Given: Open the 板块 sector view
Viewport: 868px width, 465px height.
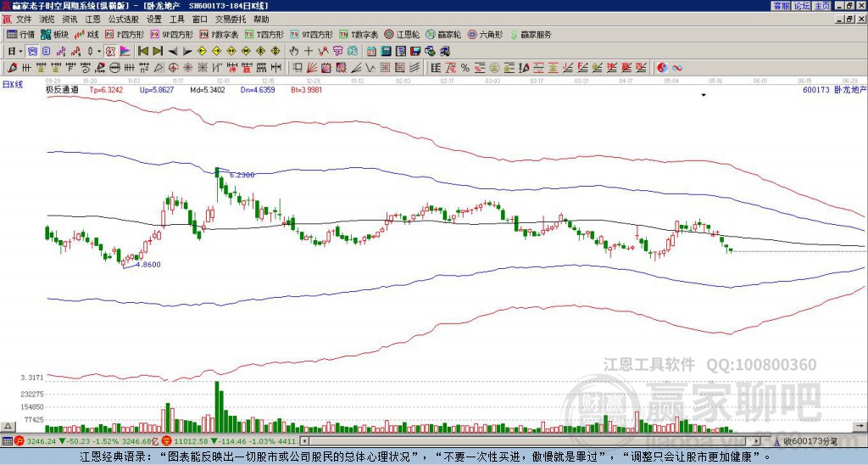Looking at the screenshot, I should (55, 34).
